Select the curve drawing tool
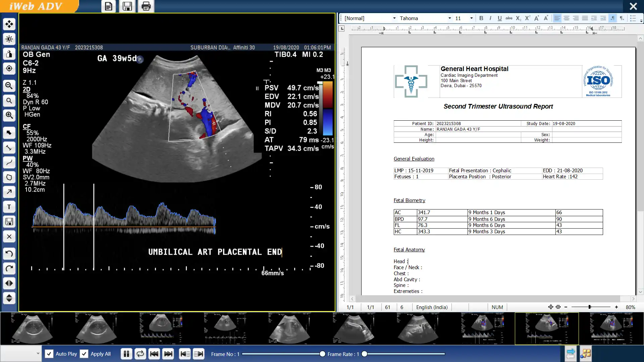 (9, 163)
